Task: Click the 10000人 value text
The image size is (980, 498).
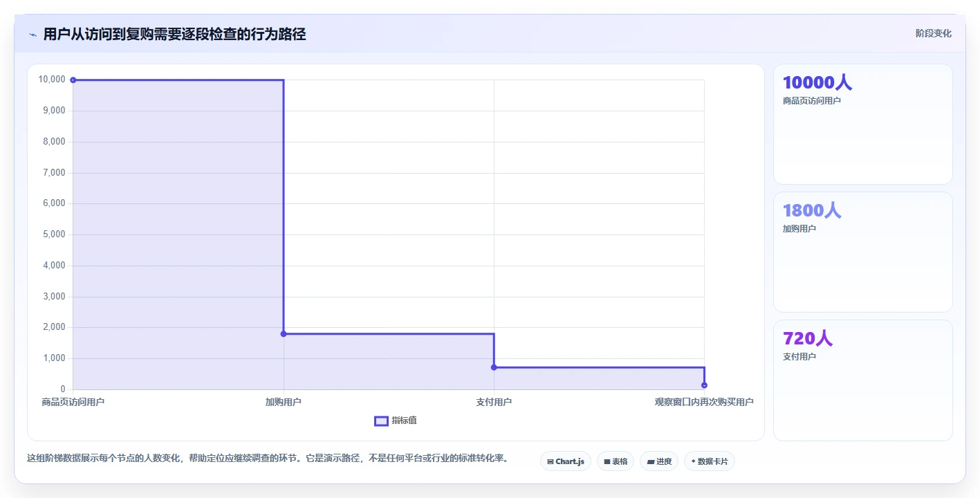Action: 817,82
